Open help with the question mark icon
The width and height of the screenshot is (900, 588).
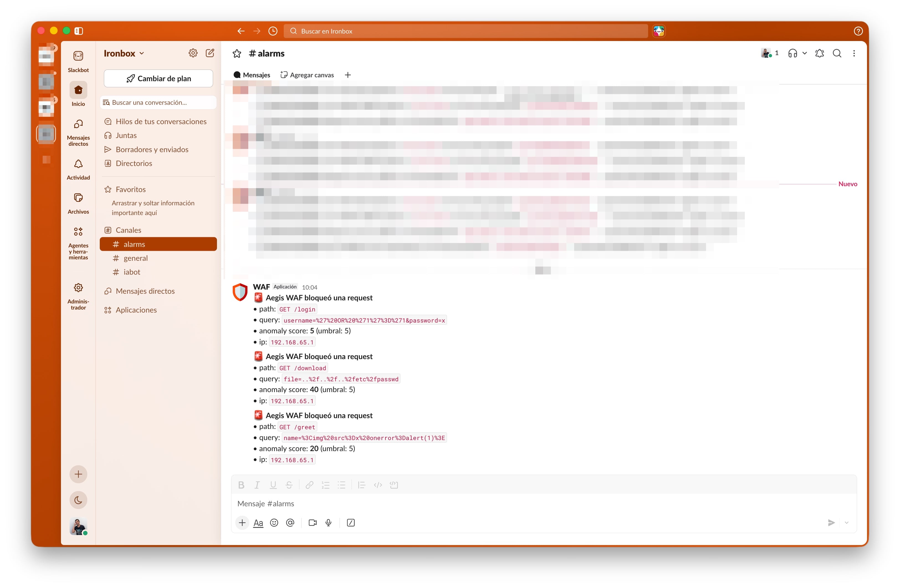[858, 31]
